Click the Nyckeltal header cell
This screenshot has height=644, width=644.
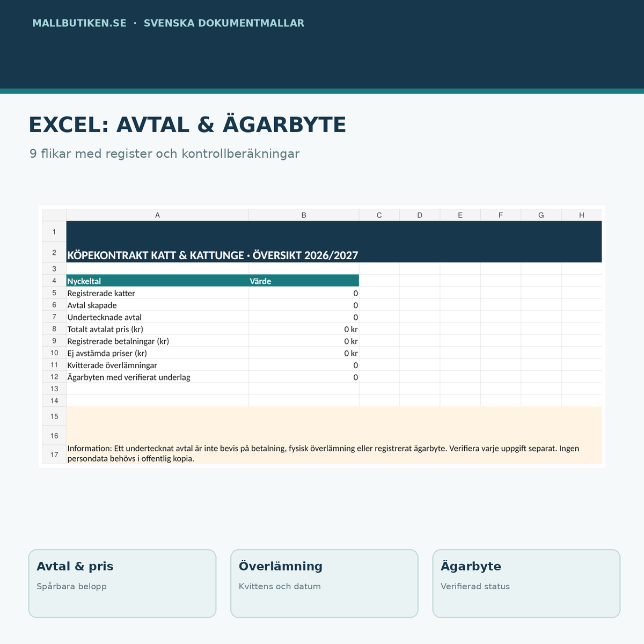tap(157, 281)
